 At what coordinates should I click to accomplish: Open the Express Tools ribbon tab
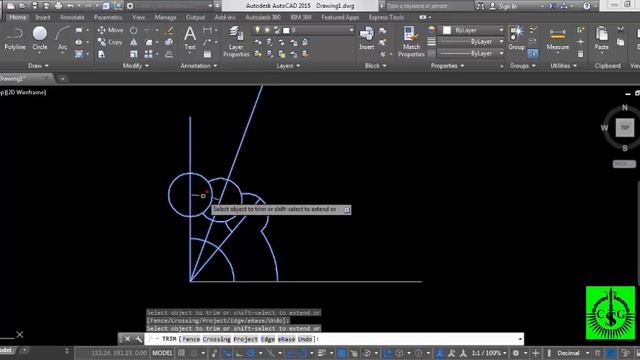pyautogui.click(x=386, y=18)
